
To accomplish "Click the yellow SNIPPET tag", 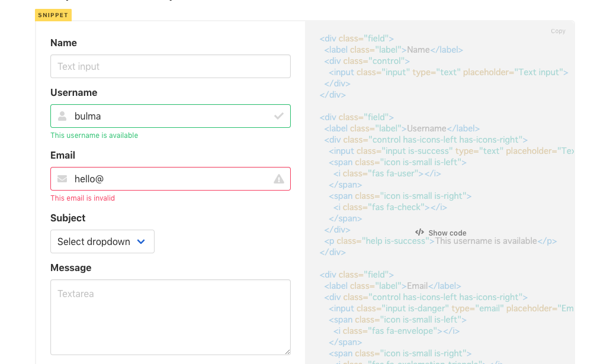I will (x=53, y=15).
